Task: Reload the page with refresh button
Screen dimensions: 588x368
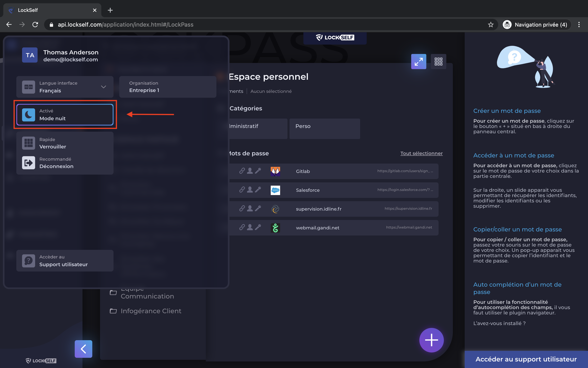Action: coord(35,25)
